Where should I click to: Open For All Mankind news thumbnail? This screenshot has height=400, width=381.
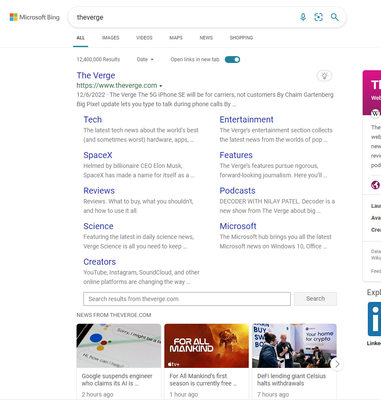207,346
